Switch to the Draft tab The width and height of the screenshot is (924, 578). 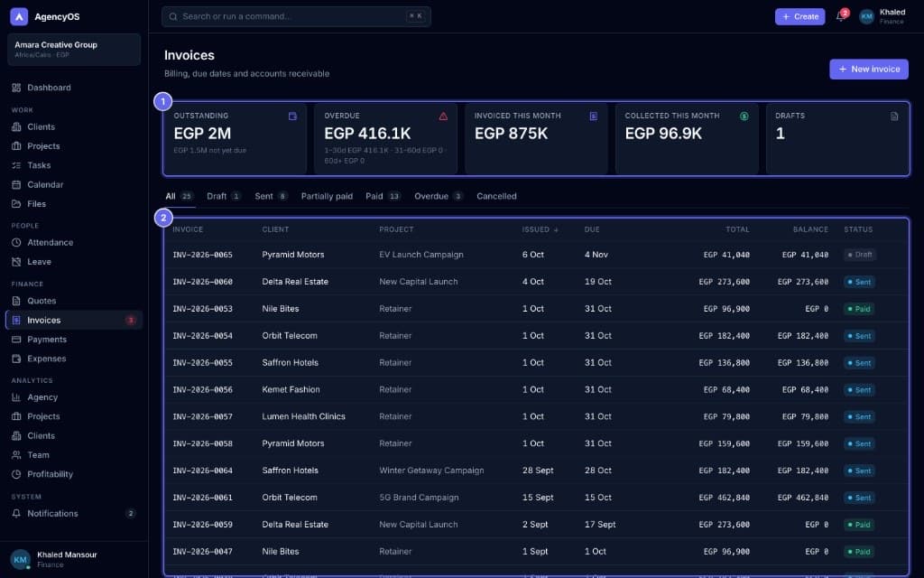click(224, 196)
